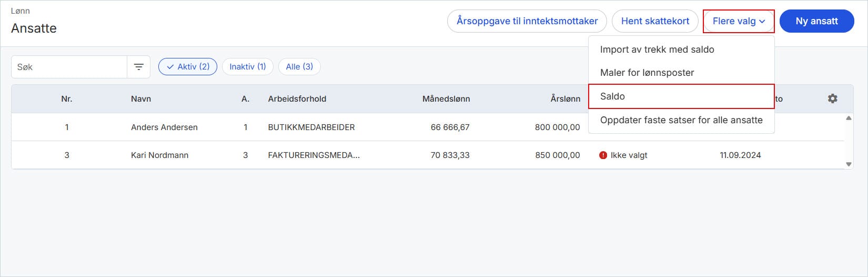The width and height of the screenshot is (868, 277).
Task: Toggle the Alle (3) filter chip
Action: 299,67
